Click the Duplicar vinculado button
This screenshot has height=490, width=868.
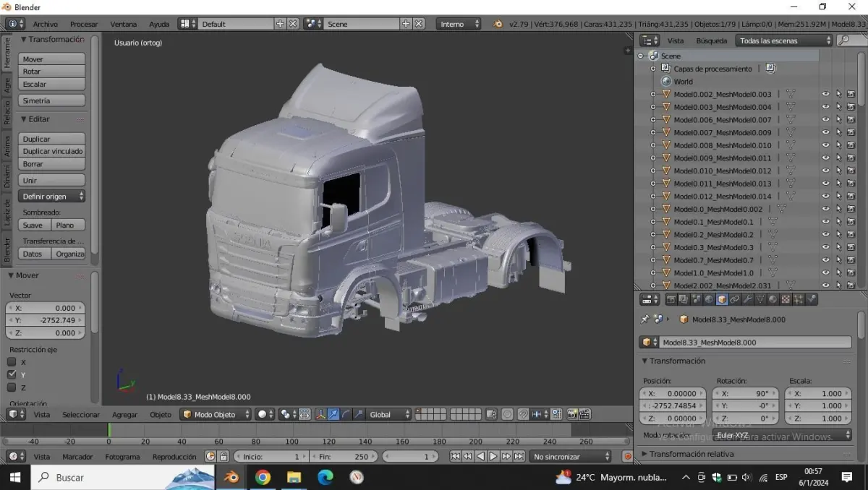pos(52,151)
